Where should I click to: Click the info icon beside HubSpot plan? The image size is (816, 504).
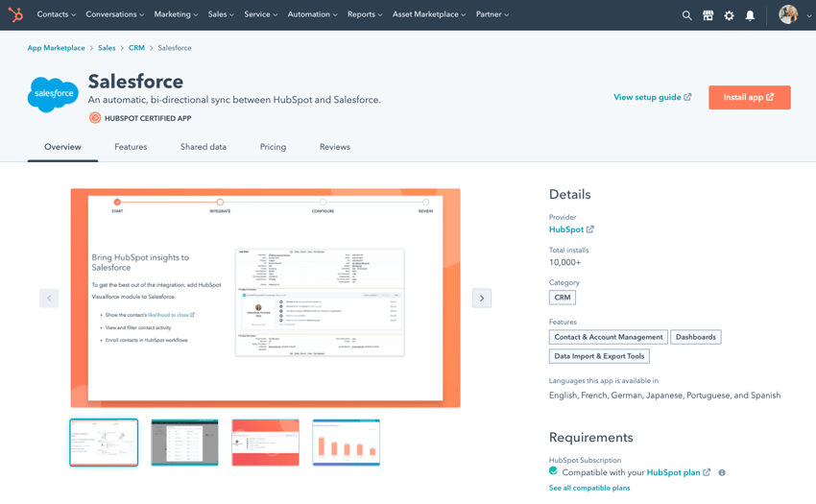coord(722,472)
